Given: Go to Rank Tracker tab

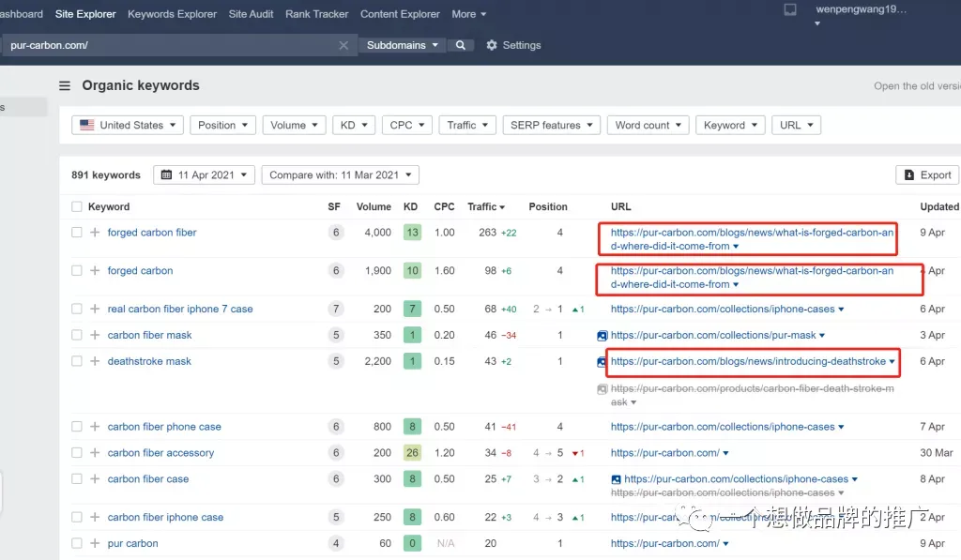Looking at the screenshot, I should 317,14.
